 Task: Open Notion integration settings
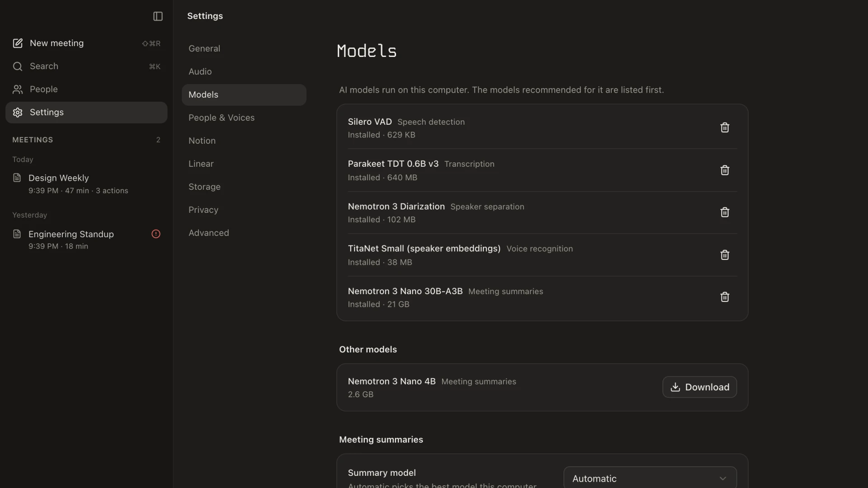click(x=244, y=141)
